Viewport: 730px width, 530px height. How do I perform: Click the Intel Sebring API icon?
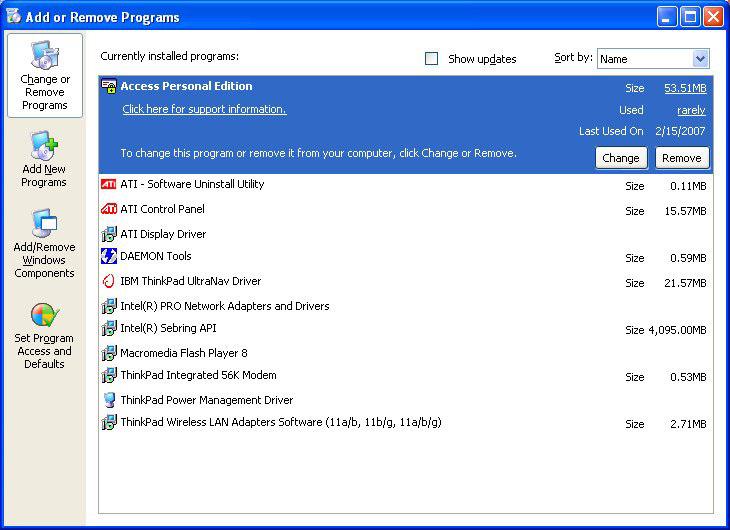pos(109,328)
